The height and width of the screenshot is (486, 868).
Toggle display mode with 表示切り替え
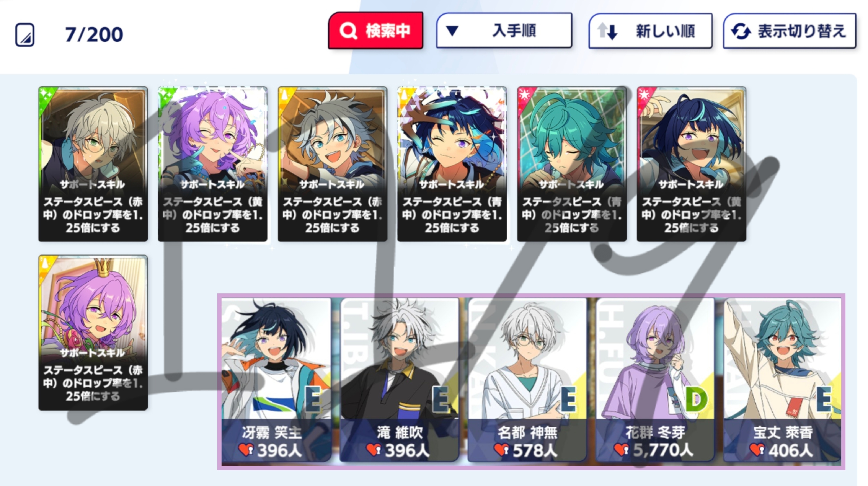click(790, 31)
